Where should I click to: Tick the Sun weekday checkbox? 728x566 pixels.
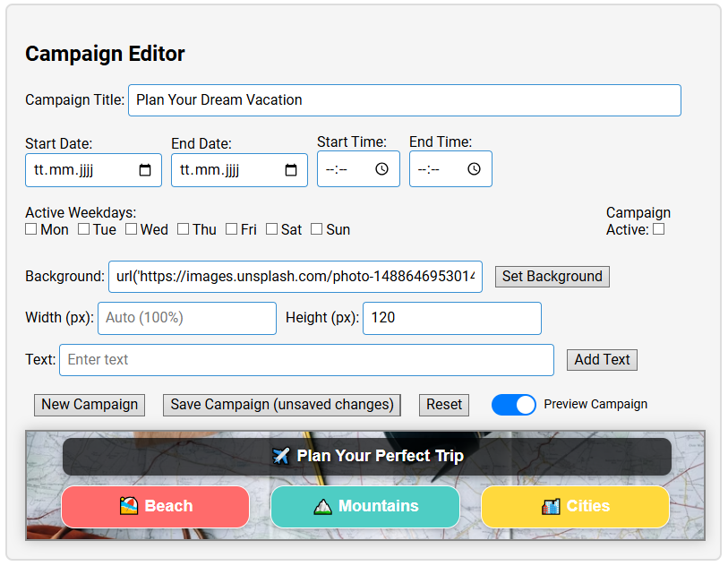317,229
